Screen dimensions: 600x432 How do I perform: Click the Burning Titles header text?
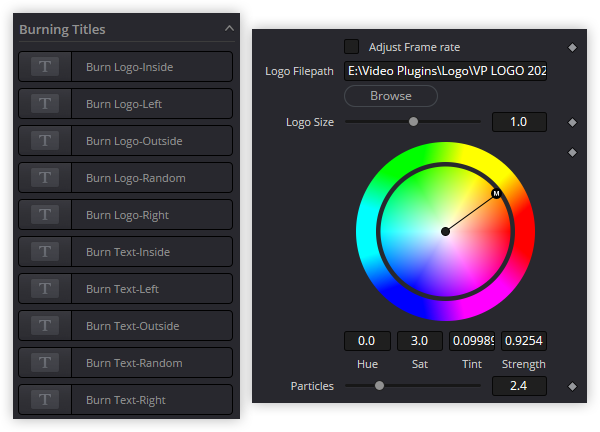click(62, 29)
